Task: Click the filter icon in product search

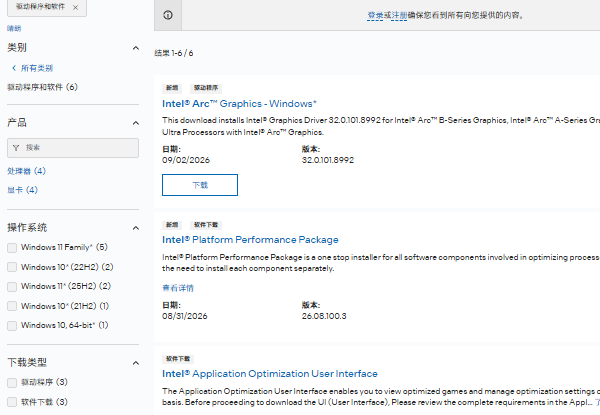Action: pos(16,148)
